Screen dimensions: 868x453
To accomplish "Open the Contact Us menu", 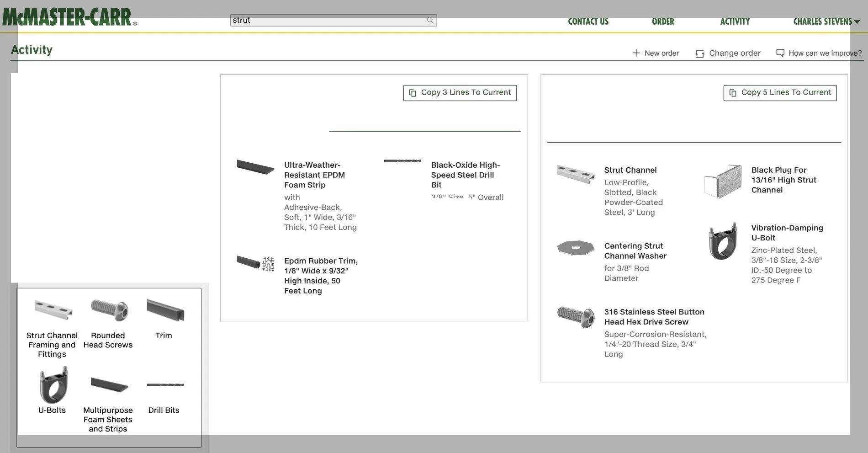I will 588,21.
